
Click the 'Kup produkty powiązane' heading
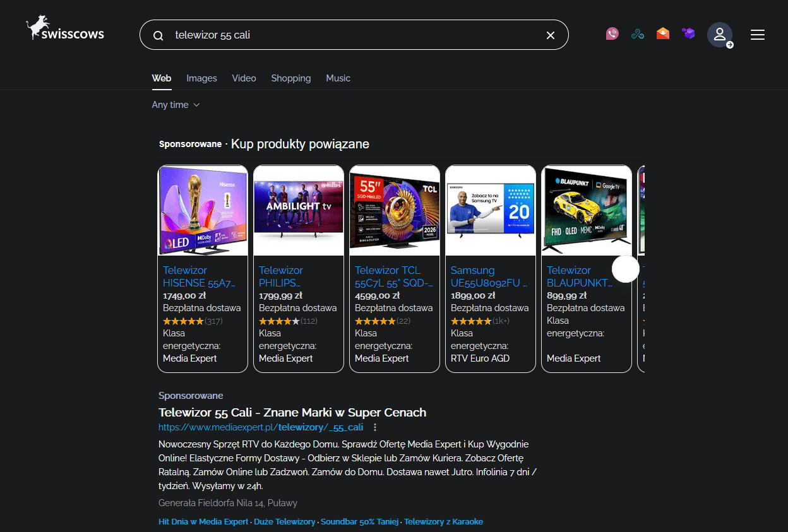click(x=300, y=144)
